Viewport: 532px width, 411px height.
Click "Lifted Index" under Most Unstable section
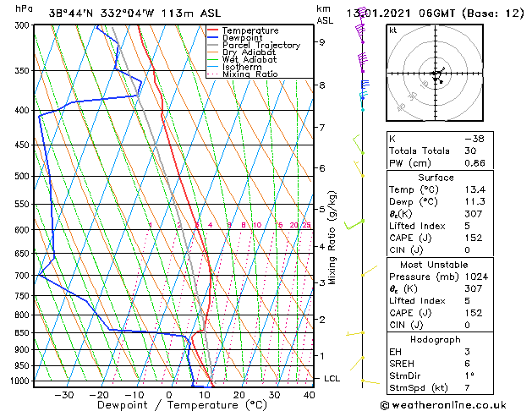click(x=417, y=301)
